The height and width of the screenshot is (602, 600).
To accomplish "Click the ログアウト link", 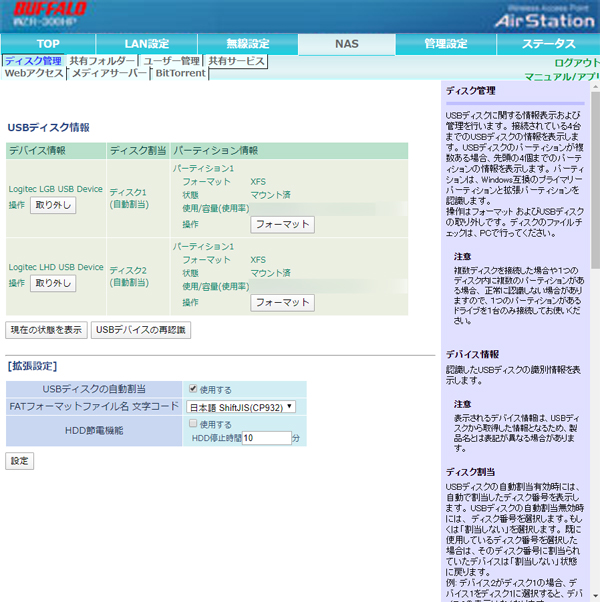I will [x=577, y=63].
